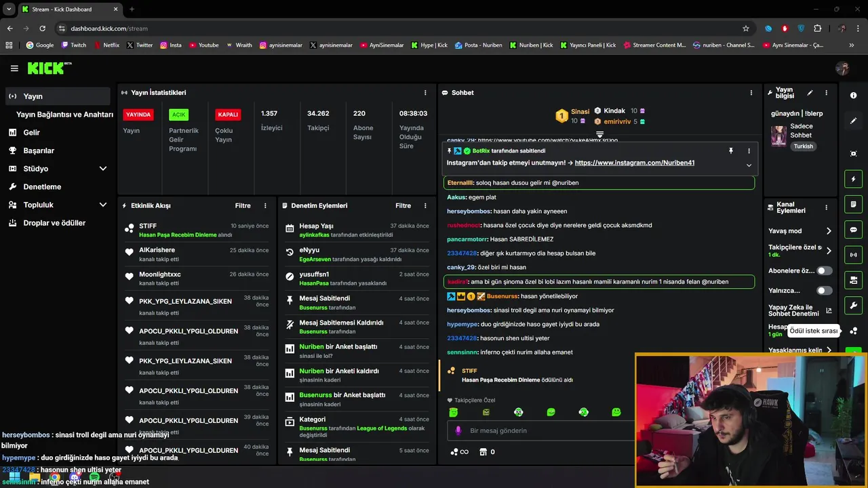
Task: Unpin the pinned BotRix message
Action: [x=731, y=151]
